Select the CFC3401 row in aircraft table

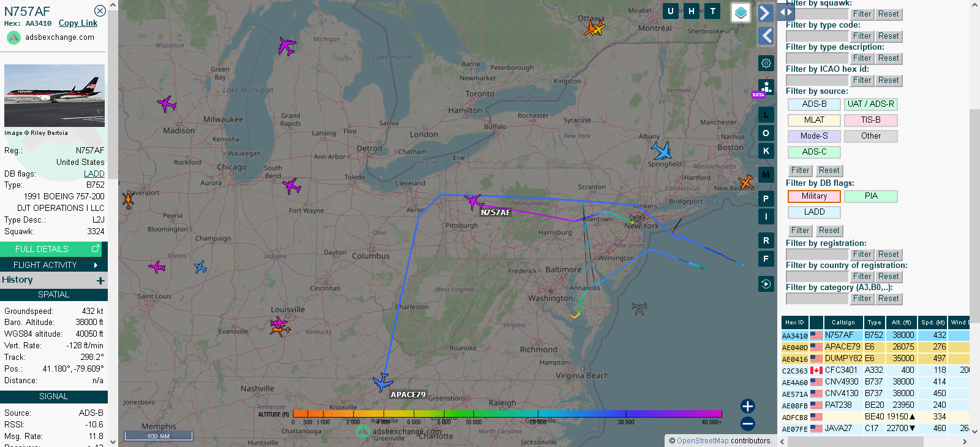pos(875,370)
